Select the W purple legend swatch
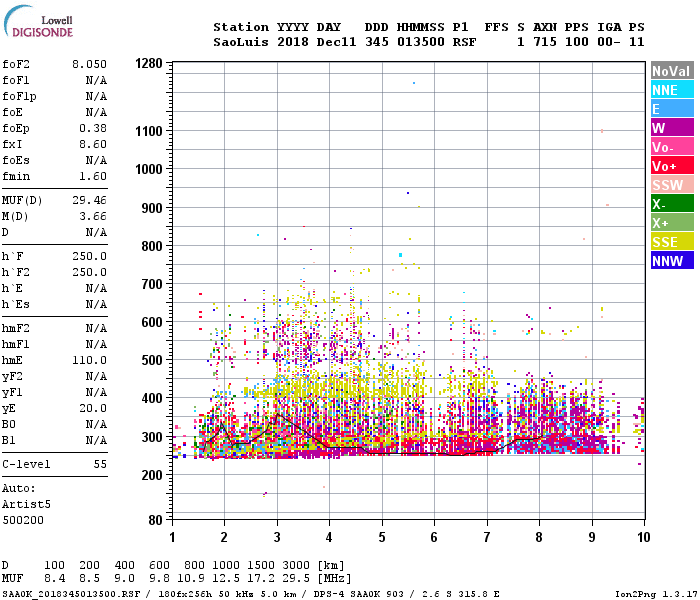The width and height of the screenshot is (700, 600). click(x=672, y=128)
